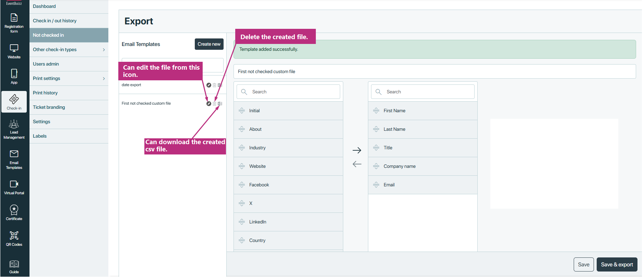Download CSV for First not checked custom file
Screen dimensions: 644x277
tap(220, 104)
